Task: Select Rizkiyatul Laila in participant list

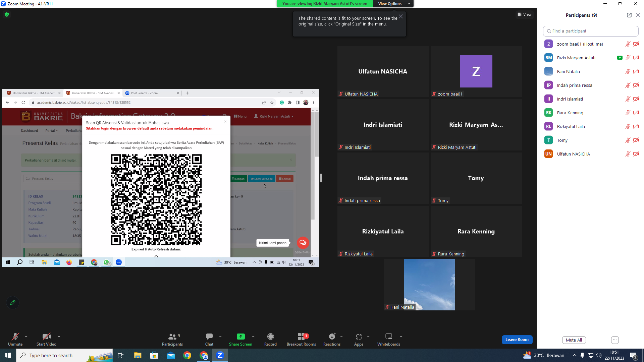Action: coord(591,126)
